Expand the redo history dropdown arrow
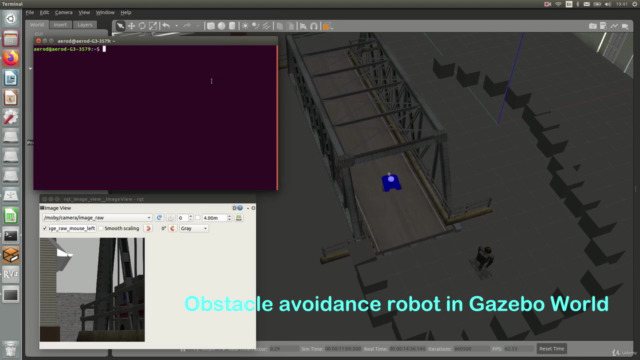This screenshot has height=360, width=640. tap(198, 26)
